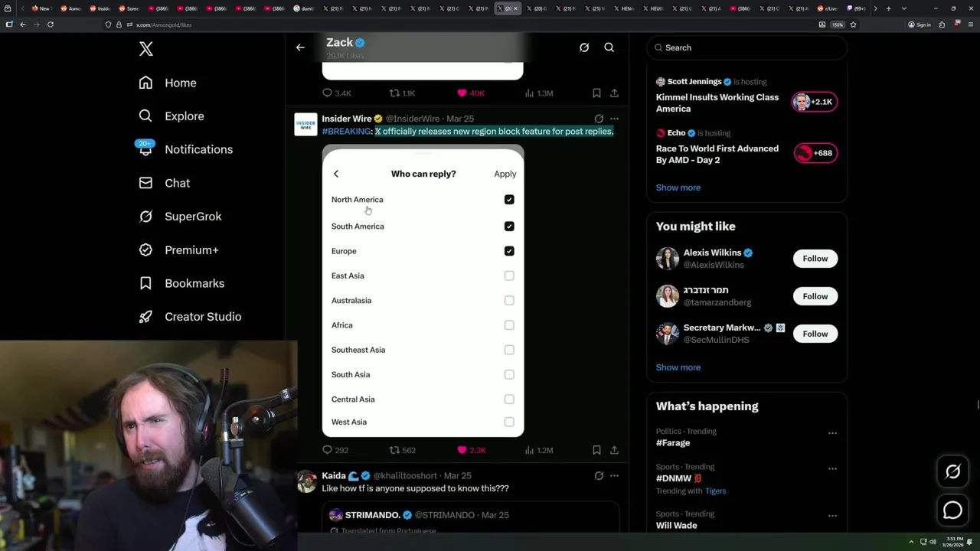Click Sign in in browser toolbar
This screenshot has width=980, height=551.
pos(920,24)
